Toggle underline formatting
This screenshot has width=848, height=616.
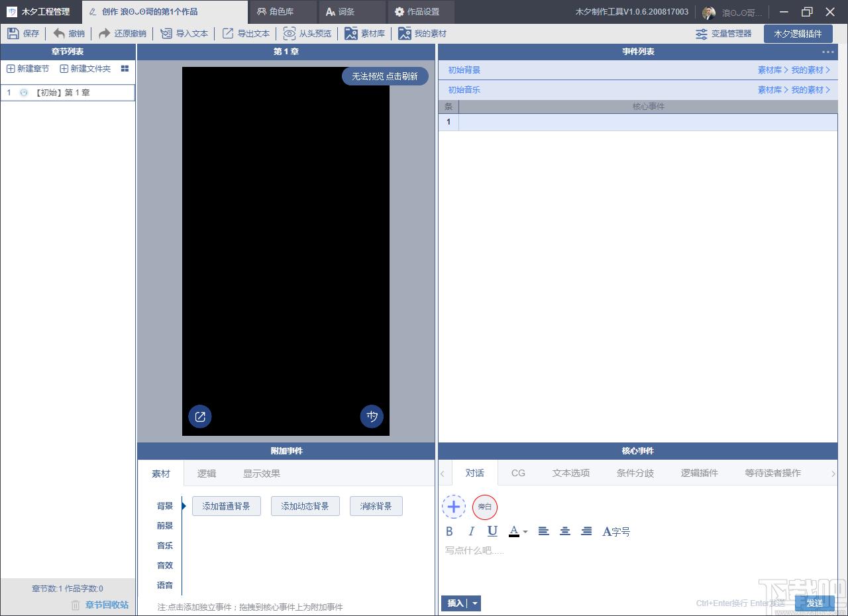coord(492,531)
